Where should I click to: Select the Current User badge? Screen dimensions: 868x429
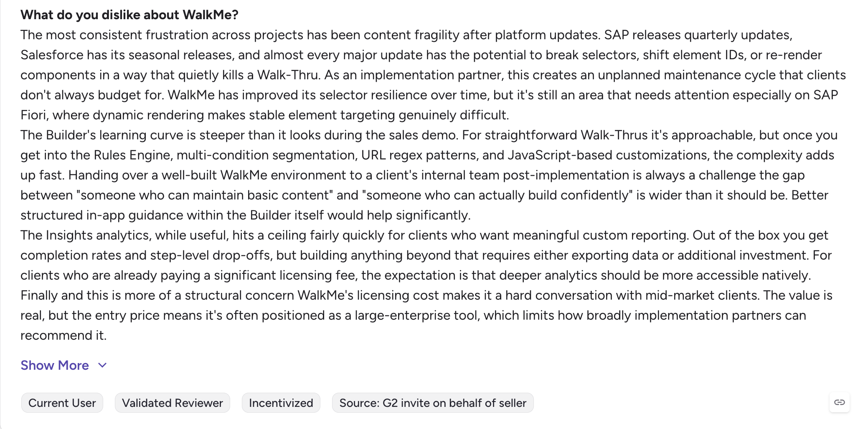(62, 403)
